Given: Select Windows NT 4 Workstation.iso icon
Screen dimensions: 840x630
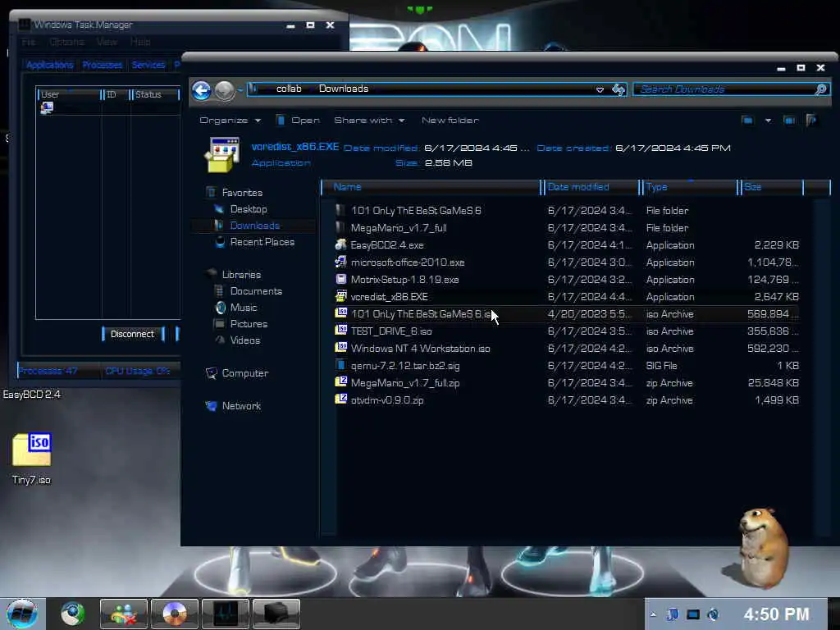Looking at the screenshot, I should [340, 348].
